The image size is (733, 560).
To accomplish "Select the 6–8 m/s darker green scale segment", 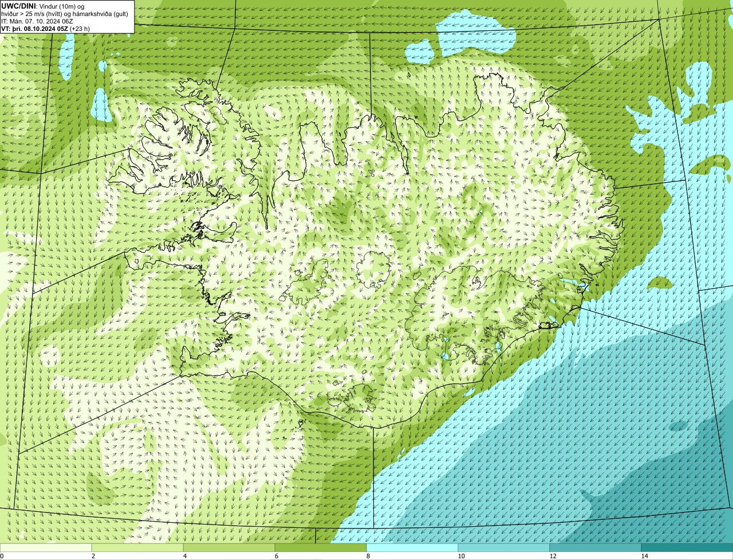I will pyautogui.click(x=321, y=547).
